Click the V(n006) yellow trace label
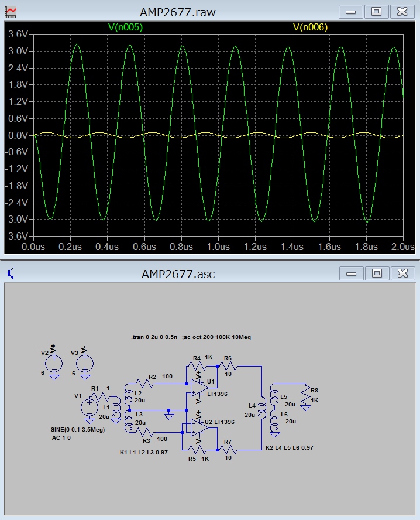420x520 pixels. point(311,27)
